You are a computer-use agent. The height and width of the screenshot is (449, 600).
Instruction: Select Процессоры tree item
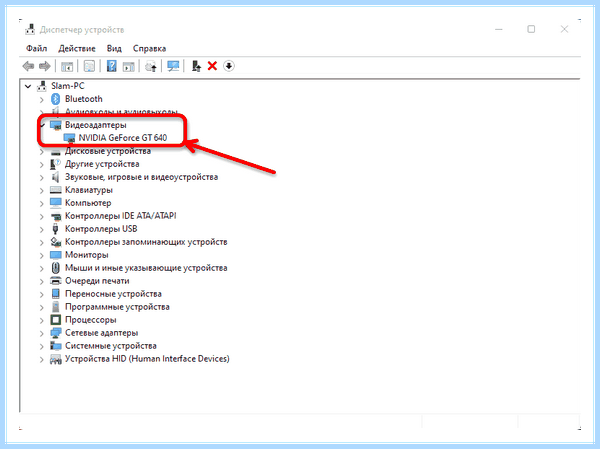[x=91, y=320]
